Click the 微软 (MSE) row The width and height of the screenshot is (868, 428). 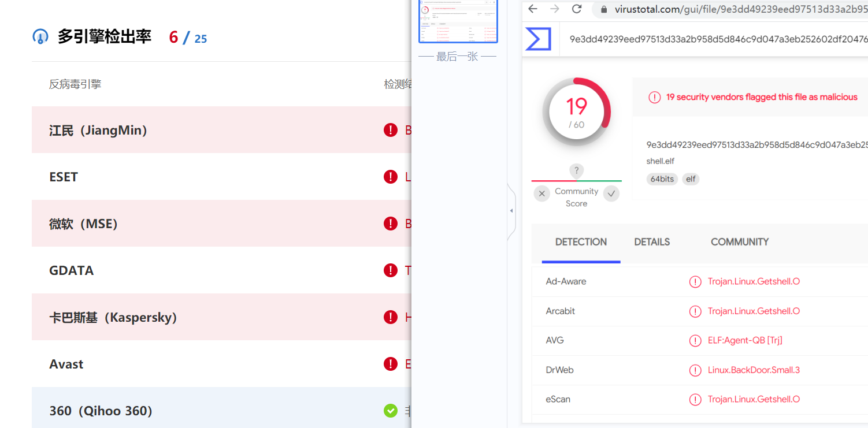(x=221, y=224)
